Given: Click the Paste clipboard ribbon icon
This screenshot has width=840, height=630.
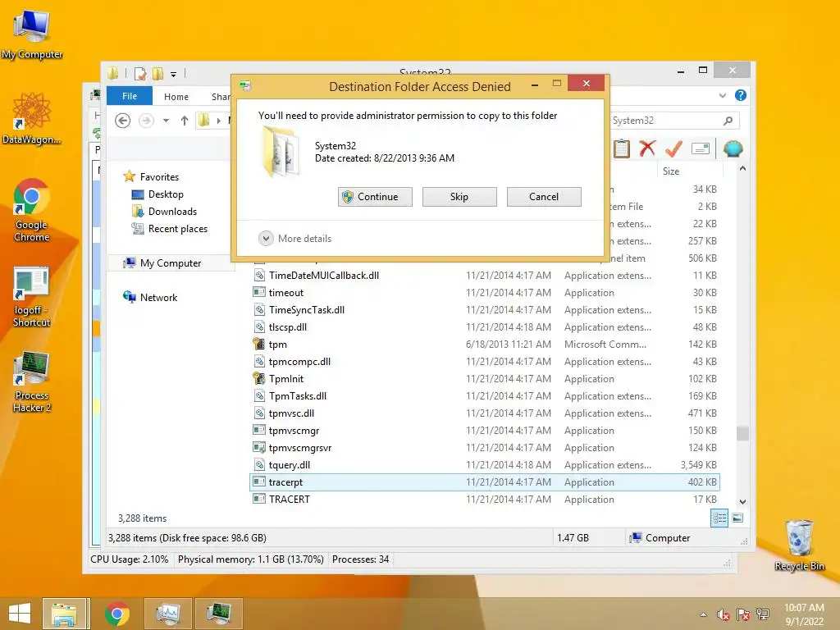Looking at the screenshot, I should coord(622,148).
